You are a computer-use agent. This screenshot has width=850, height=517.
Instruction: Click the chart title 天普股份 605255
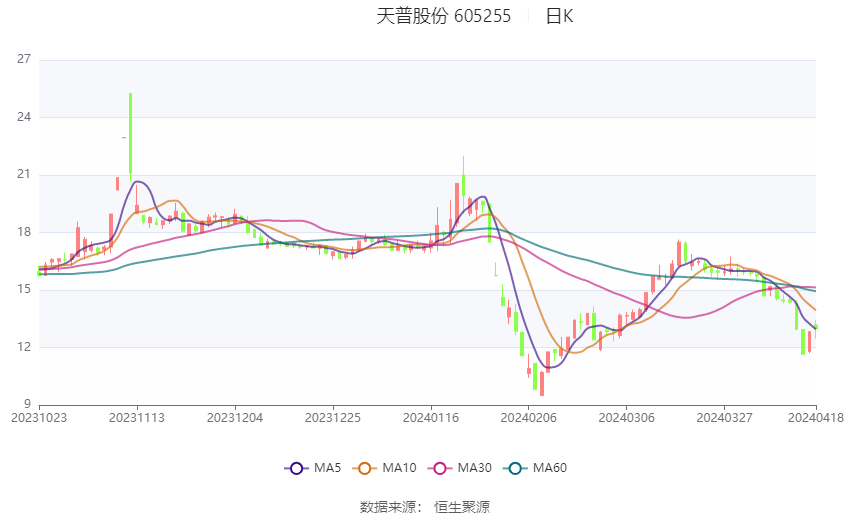[443, 16]
